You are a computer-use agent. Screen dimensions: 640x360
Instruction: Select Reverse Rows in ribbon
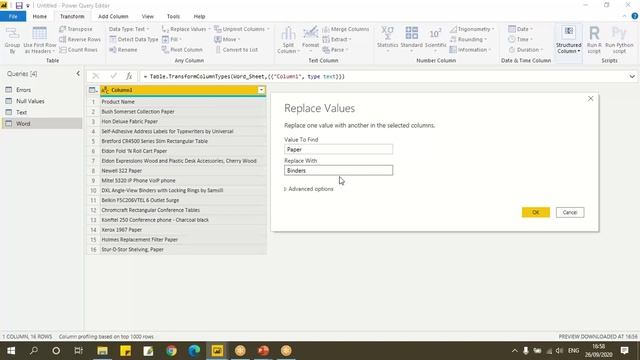coord(80,39)
